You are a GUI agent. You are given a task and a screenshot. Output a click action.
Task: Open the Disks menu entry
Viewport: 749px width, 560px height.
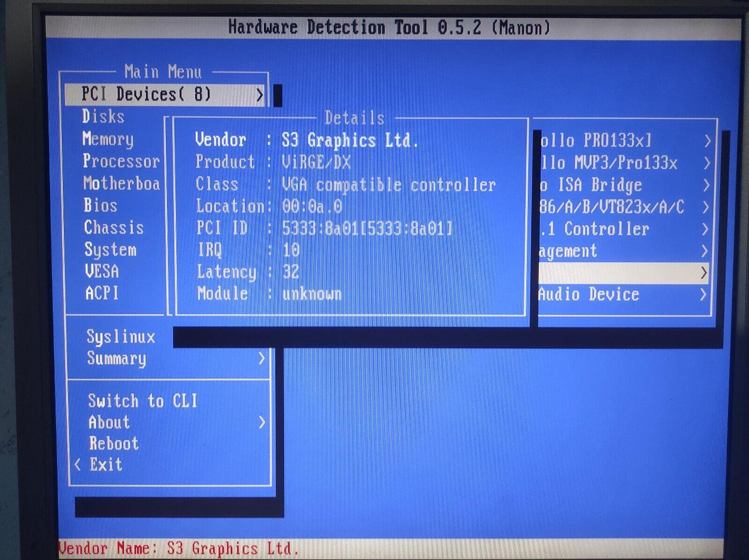pyautogui.click(x=103, y=117)
